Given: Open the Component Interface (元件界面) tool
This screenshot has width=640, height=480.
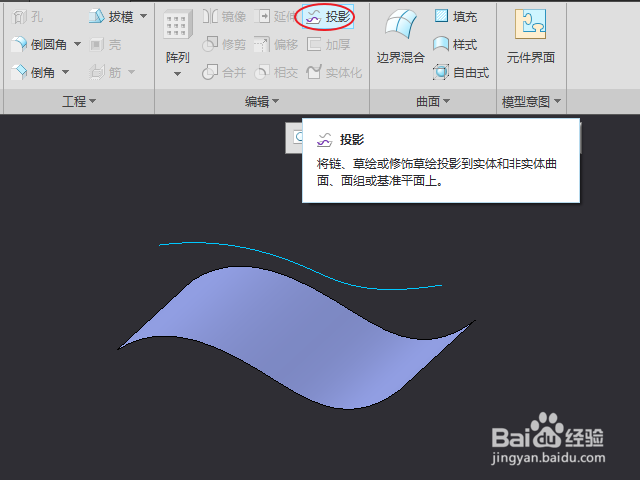Looking at the screenshot, I should click(531, 38).
